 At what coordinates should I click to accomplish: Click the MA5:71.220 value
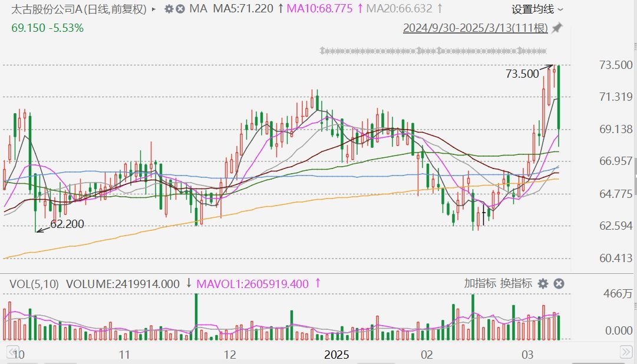coord(243,8)
